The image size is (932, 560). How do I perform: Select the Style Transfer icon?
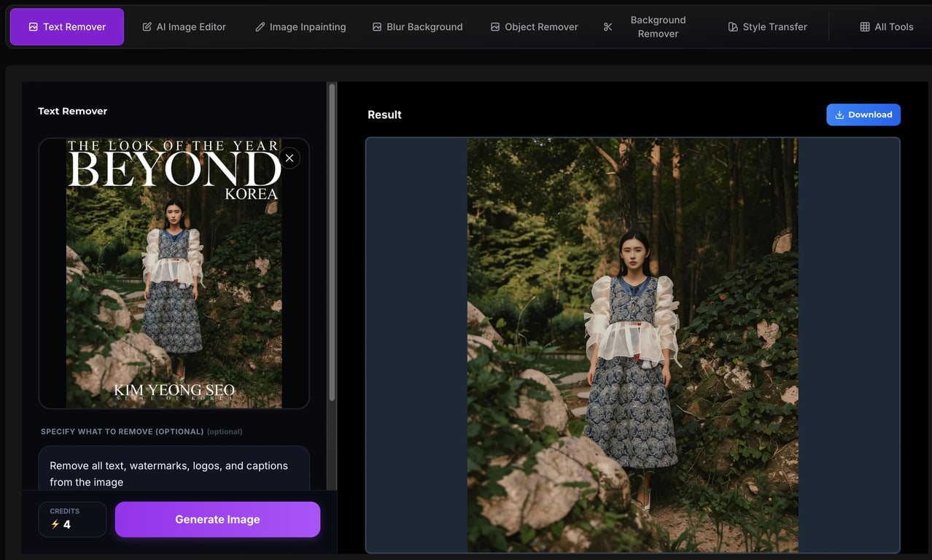pyautogui.click(x=731, y=26)
